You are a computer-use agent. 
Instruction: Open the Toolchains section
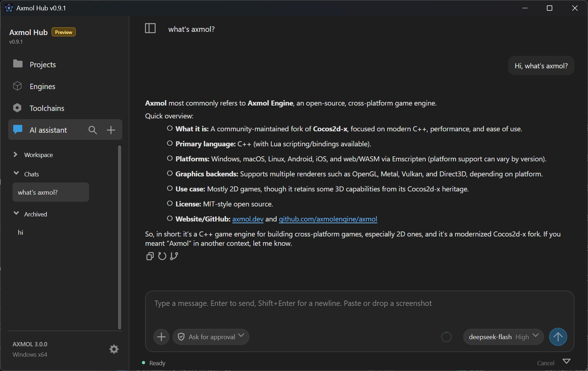tap(65, 108)
